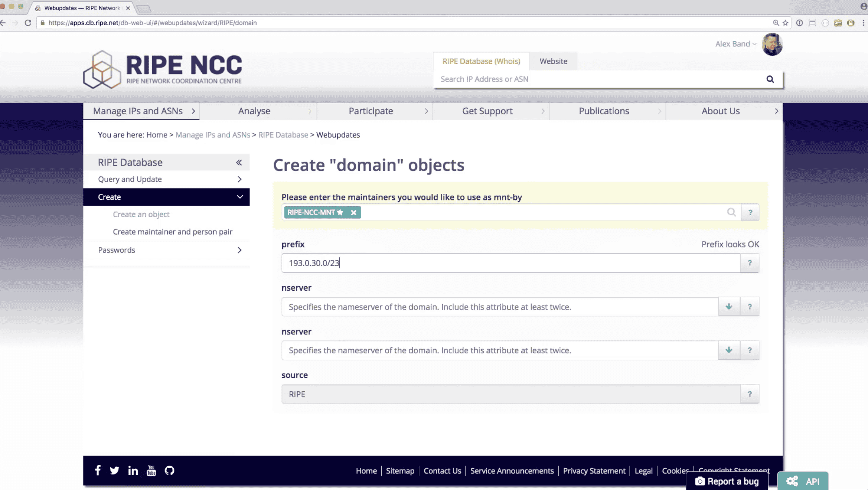
Task: Click the Webupdates breadcrumb text
Action: (x=338, y=135)
